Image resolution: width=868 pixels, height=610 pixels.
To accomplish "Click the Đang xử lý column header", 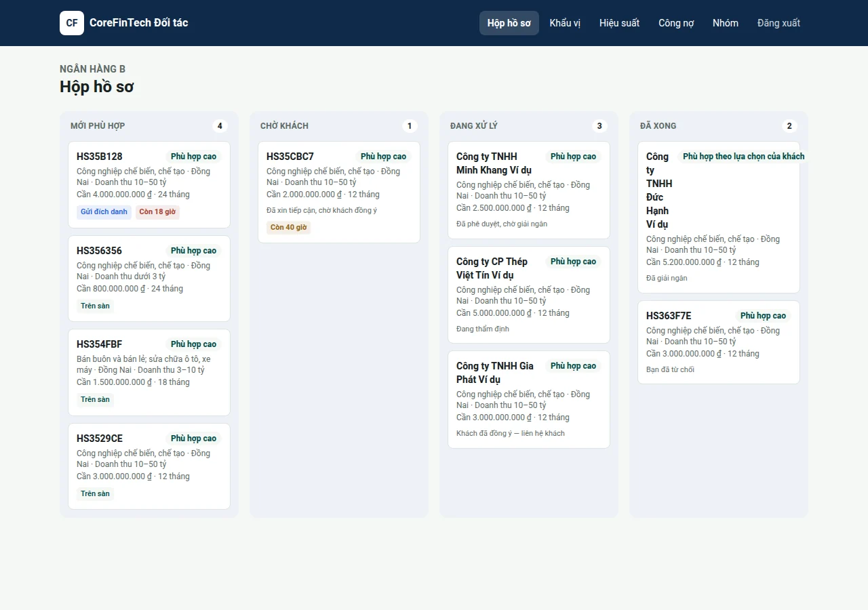I will pyautogui.click(x=474, y=126).
